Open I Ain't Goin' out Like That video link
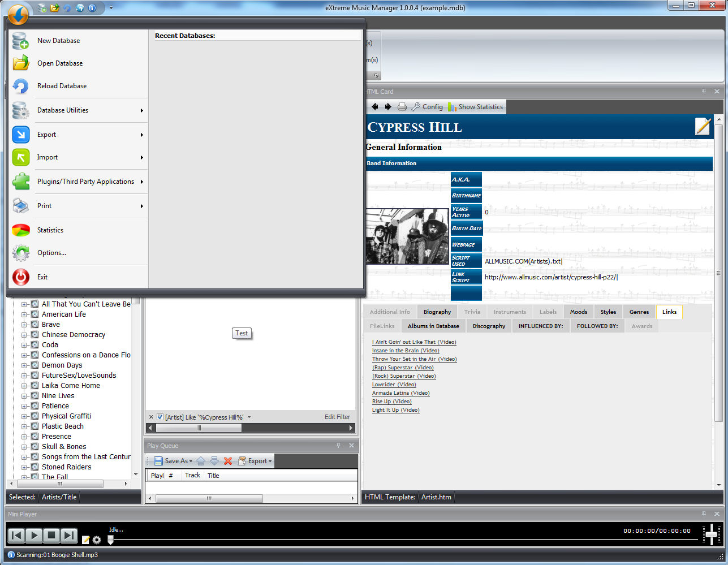 pyautogui.click(x=414, y=342)
